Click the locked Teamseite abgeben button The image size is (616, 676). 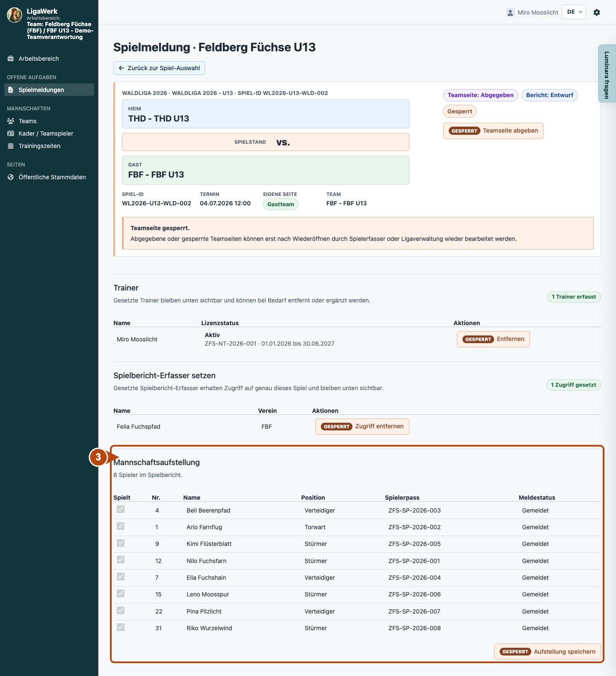(493, 131)
